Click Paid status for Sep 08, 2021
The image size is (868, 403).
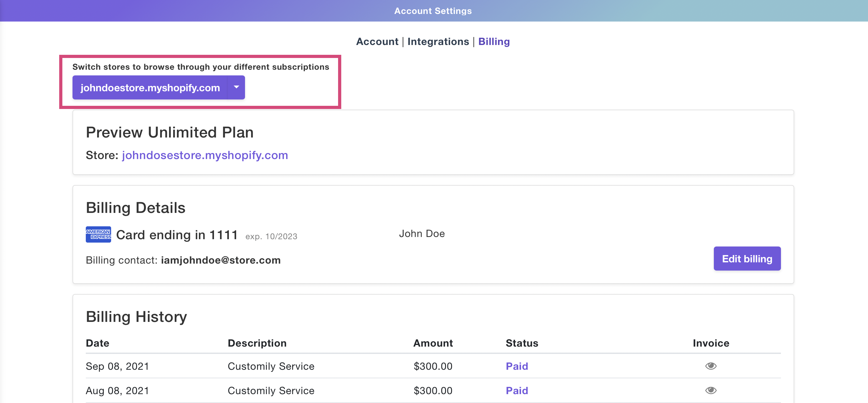[x=517, y=366]
